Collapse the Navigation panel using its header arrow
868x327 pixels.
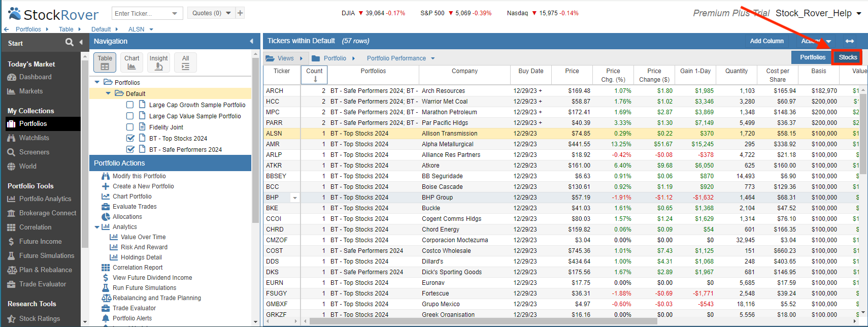pyautogui.click(x=251, y=41)
